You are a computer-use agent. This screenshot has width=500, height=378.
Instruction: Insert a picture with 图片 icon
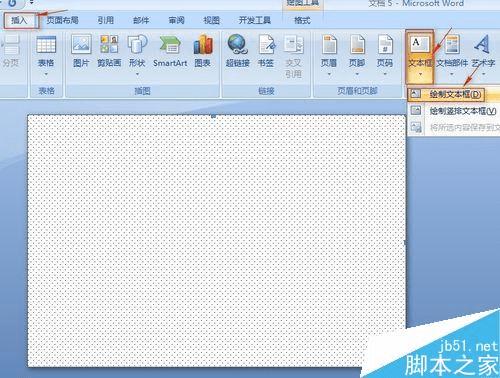[x=81, y=45]
